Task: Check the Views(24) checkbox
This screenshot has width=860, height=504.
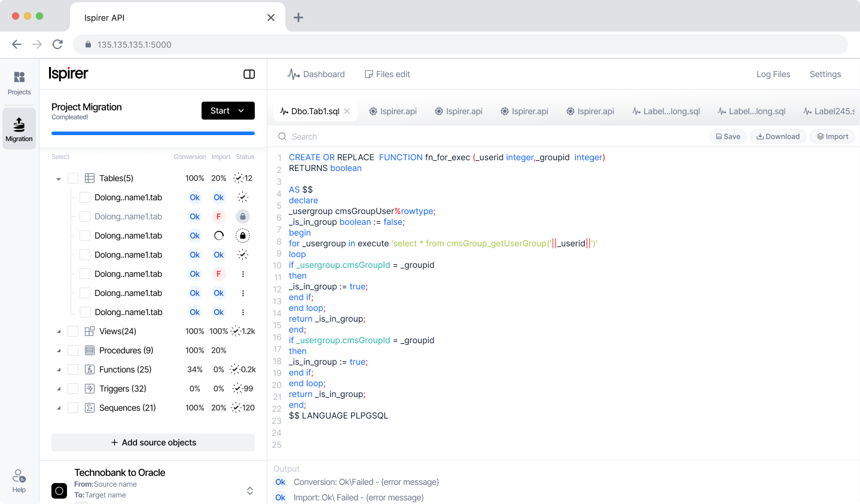Action: pyautogui.click(x=73, y=331)
